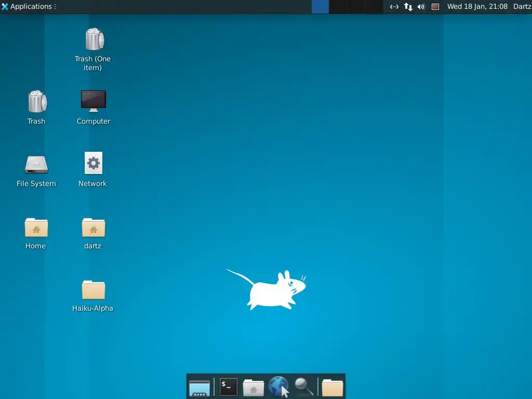Open the home file manager in dock
This screenshot has width=532, height=399.
[x=254, y=388]
